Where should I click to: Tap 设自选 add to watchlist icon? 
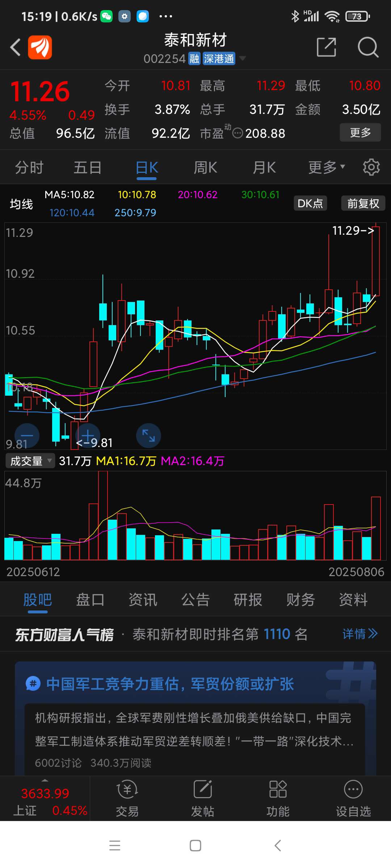(353, 799)
